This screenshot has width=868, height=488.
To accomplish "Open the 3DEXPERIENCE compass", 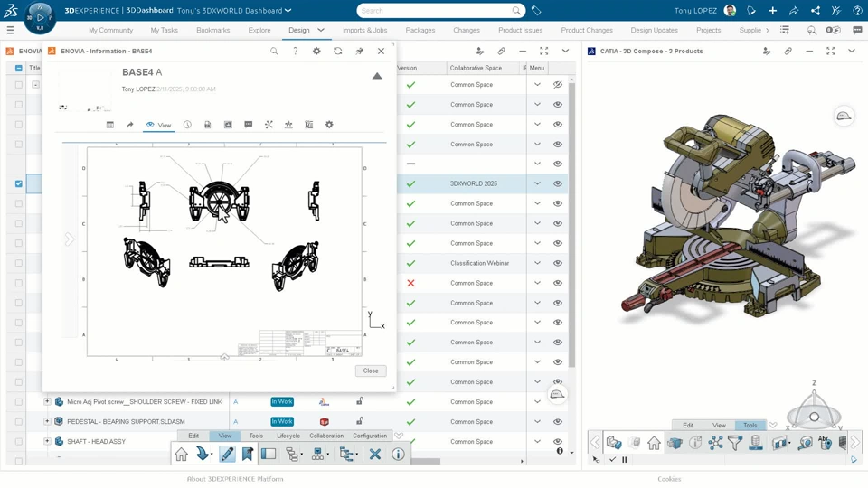I will tap(40, 18).
